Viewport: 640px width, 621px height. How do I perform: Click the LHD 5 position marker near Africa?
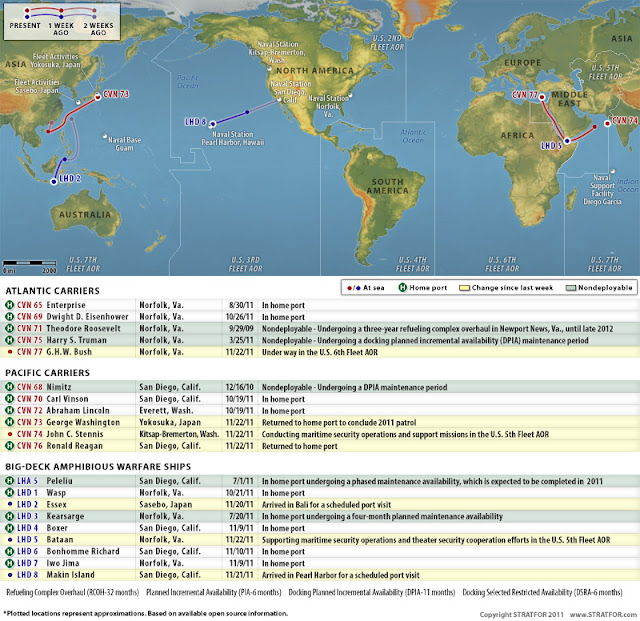(x=567, y=140)
